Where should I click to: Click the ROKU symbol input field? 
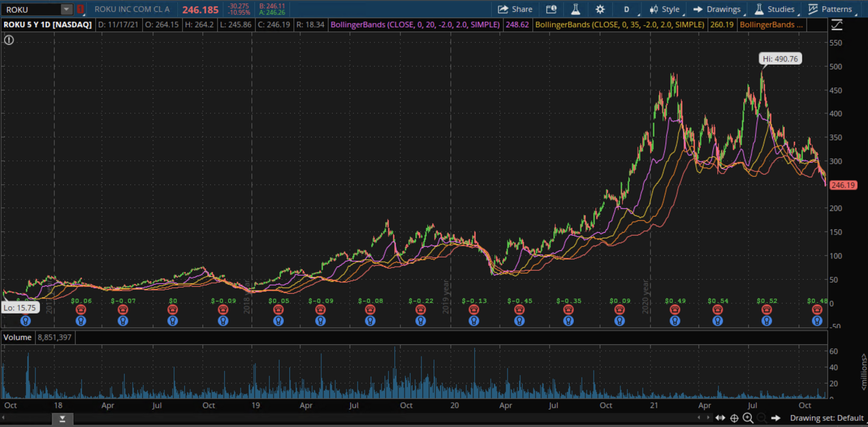coord(31,9)
